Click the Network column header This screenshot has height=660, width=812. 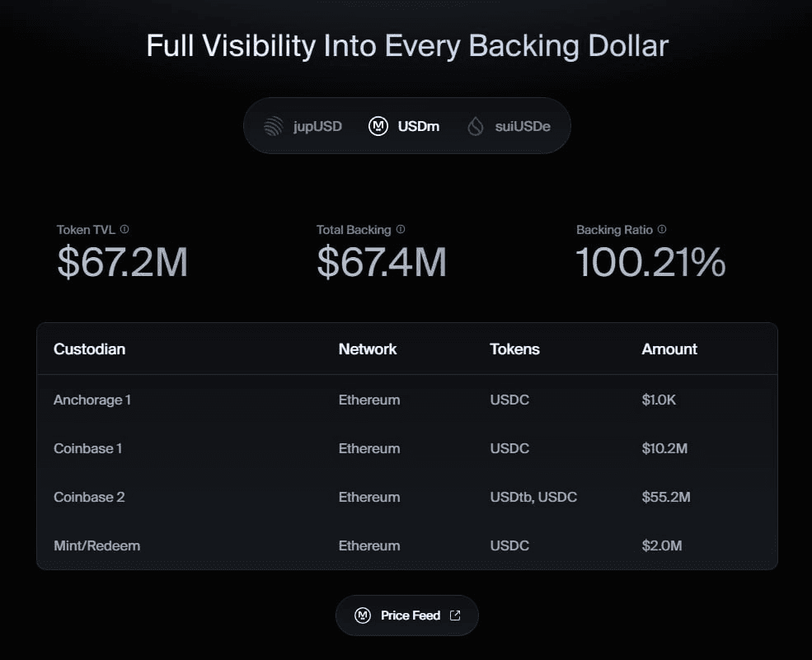point(368,349)
